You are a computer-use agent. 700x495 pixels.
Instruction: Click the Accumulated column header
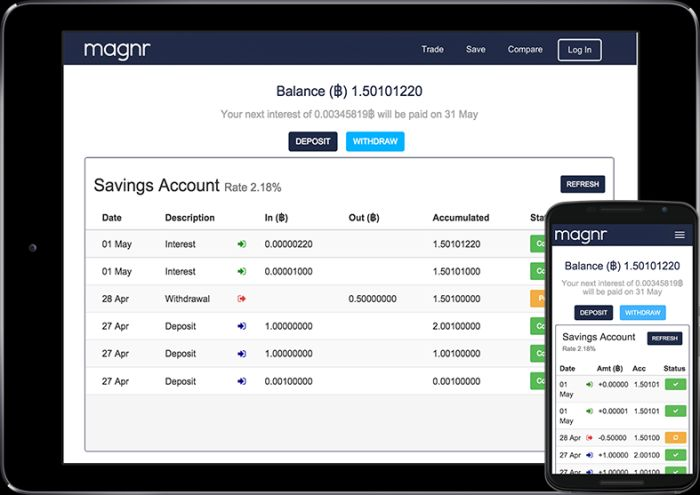coord(461,218)
